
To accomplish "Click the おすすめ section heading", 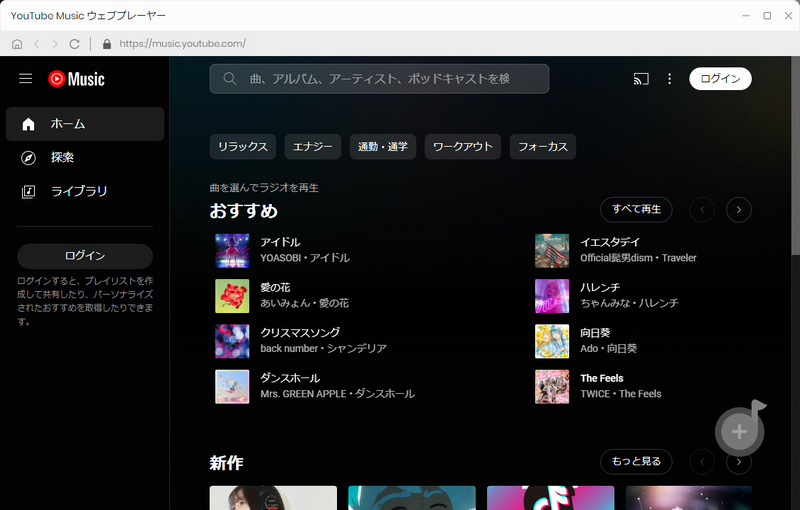I will pos(243,211).
